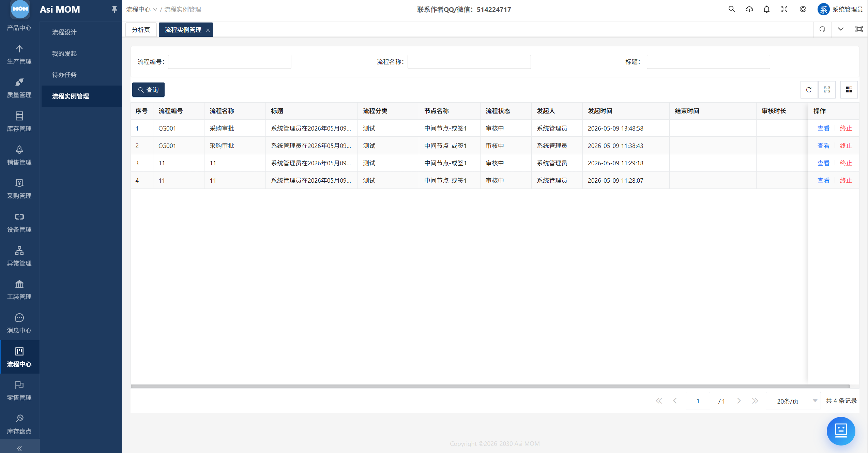Go to first page arrow

[659, 401]
